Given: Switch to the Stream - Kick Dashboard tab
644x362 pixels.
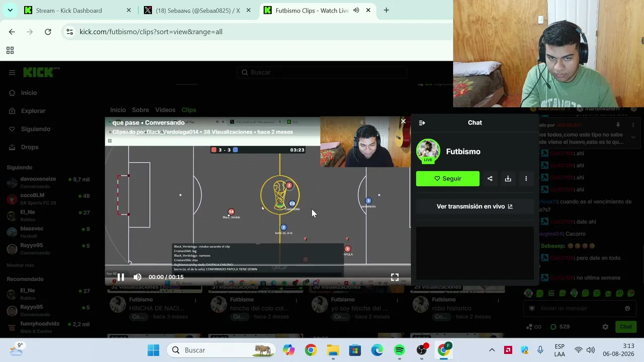Looking at the screenshot, I should pos(77,10).
